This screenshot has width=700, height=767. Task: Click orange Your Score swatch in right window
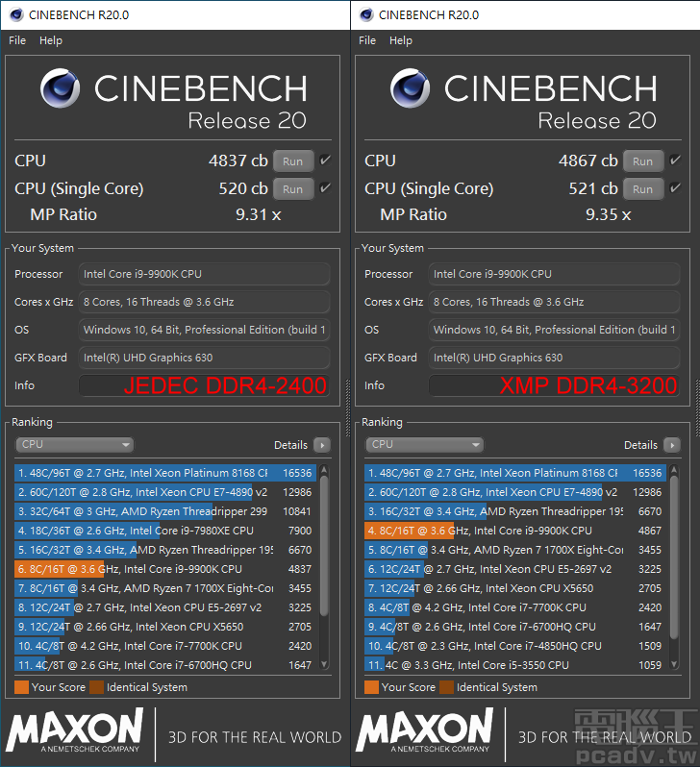tap(371, 687)
